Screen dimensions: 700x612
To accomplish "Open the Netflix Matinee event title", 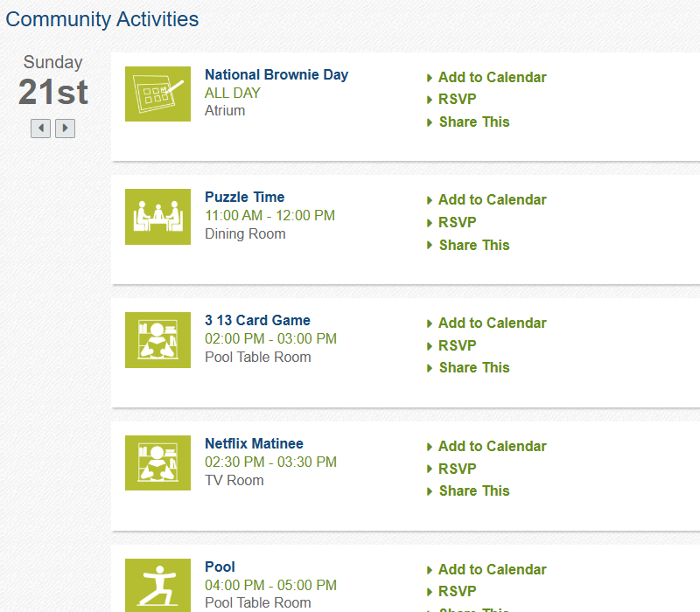I will (254, 443).
